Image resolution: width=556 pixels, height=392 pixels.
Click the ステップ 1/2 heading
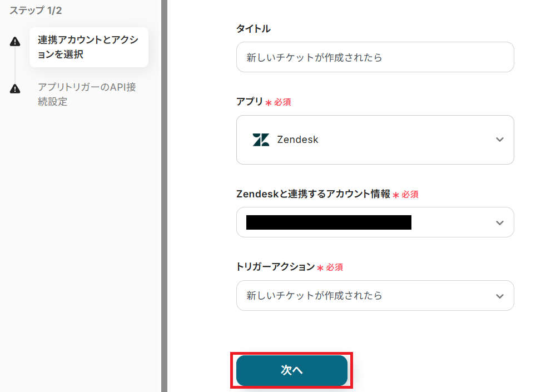pyautogui.click(x=36, y=11)
